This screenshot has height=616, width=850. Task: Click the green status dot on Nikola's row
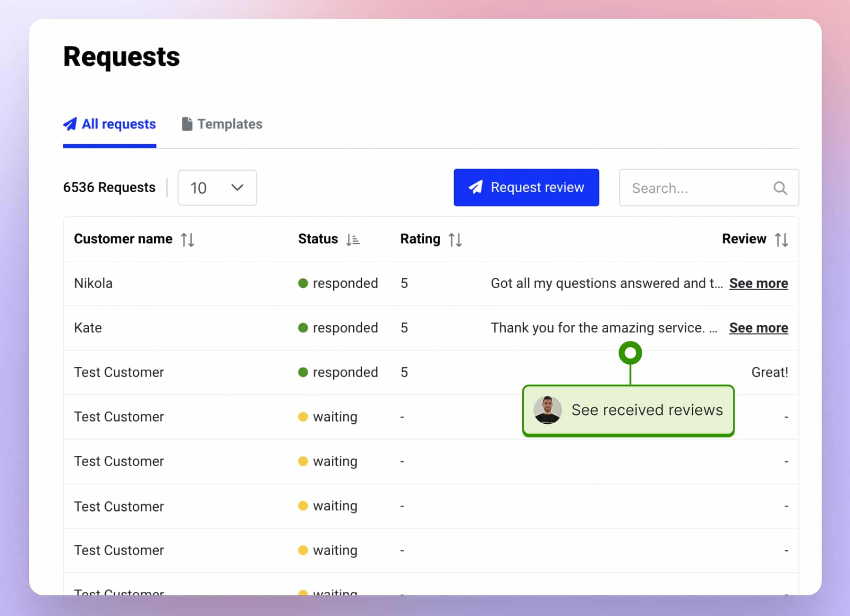[304, 283]
